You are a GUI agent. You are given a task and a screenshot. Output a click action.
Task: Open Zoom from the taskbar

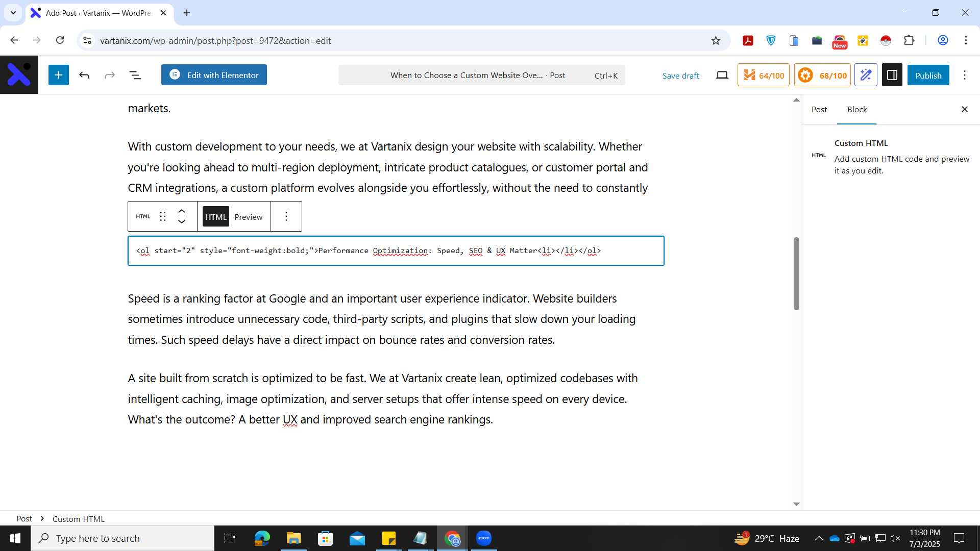tap(483, 538)
